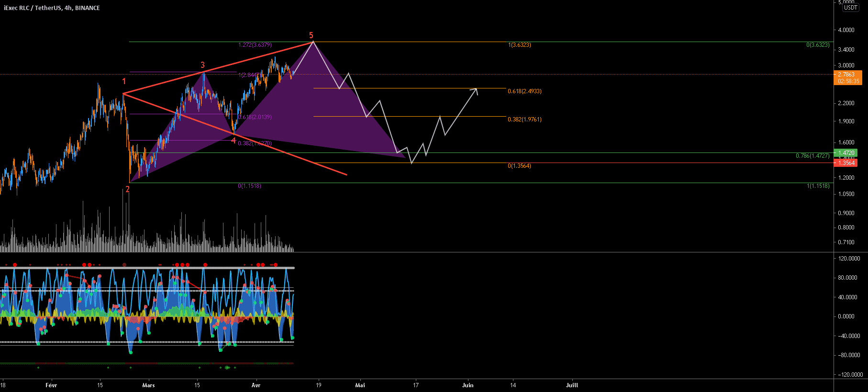Click the −120.0000 oscillator scale value
This screenshot has height=392, width=868.
pos(850,375)
